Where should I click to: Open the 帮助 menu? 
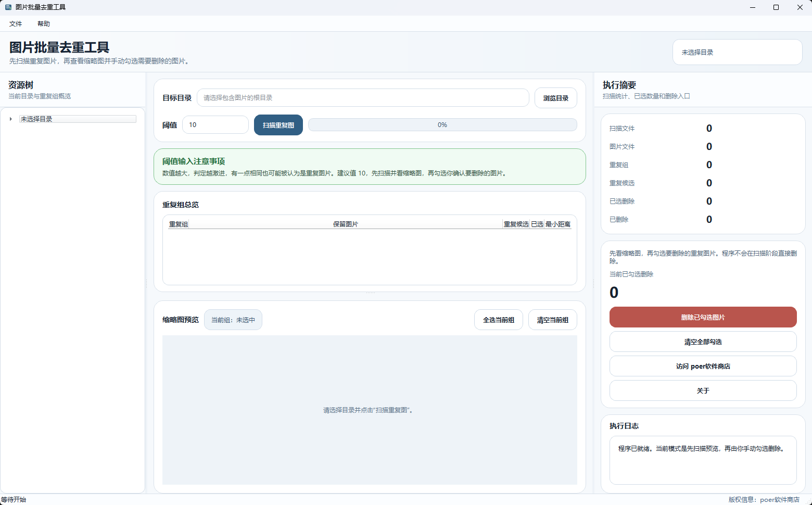pyautogui.click(x=44, y=24)
